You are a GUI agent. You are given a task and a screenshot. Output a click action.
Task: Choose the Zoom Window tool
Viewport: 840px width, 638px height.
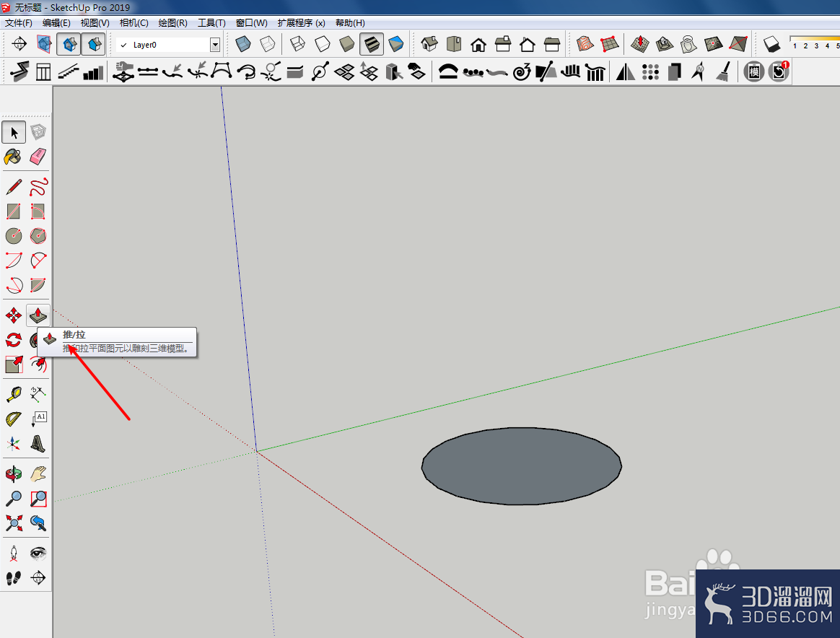click(x=38, y=499)
